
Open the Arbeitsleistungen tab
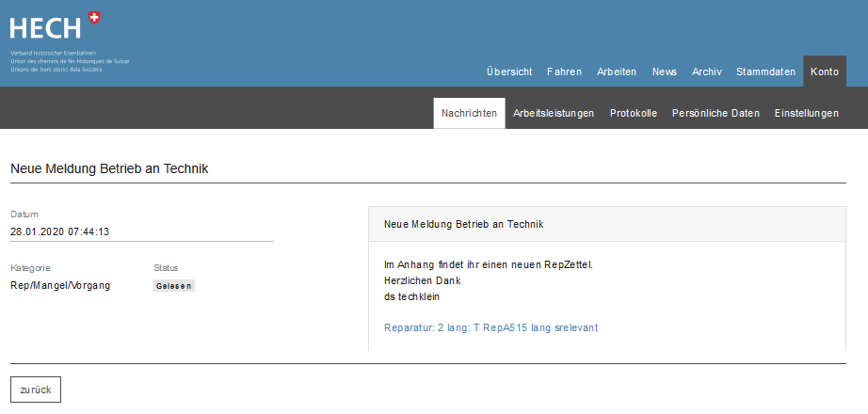pos(554,113)
